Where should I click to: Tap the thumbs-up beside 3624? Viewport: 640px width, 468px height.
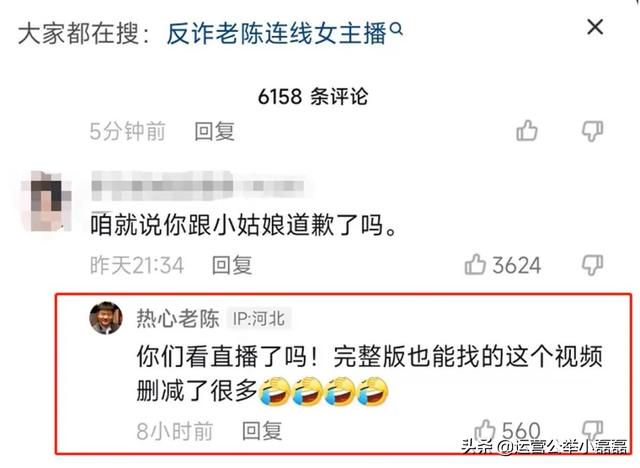(476, 264)
